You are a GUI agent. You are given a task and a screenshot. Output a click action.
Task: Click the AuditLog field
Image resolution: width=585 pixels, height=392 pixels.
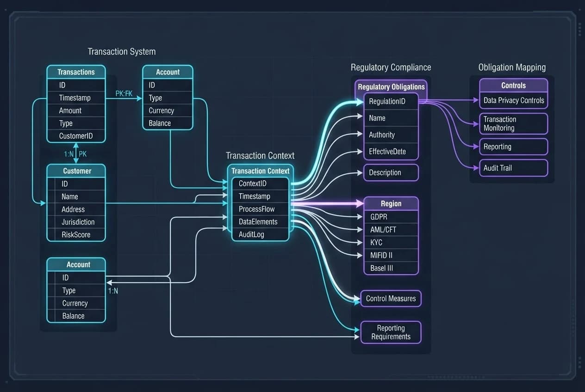(261, 234)
